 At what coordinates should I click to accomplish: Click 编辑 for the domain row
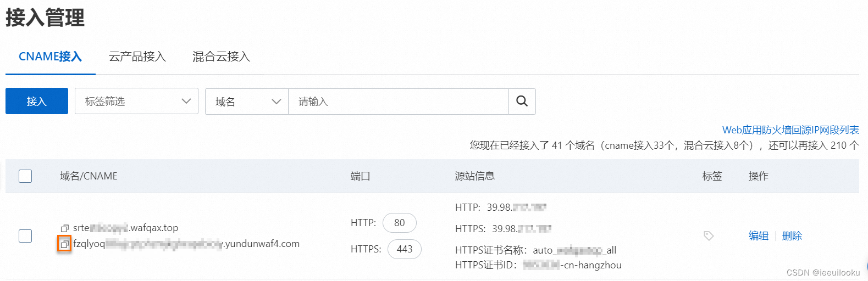coord(759,236)
